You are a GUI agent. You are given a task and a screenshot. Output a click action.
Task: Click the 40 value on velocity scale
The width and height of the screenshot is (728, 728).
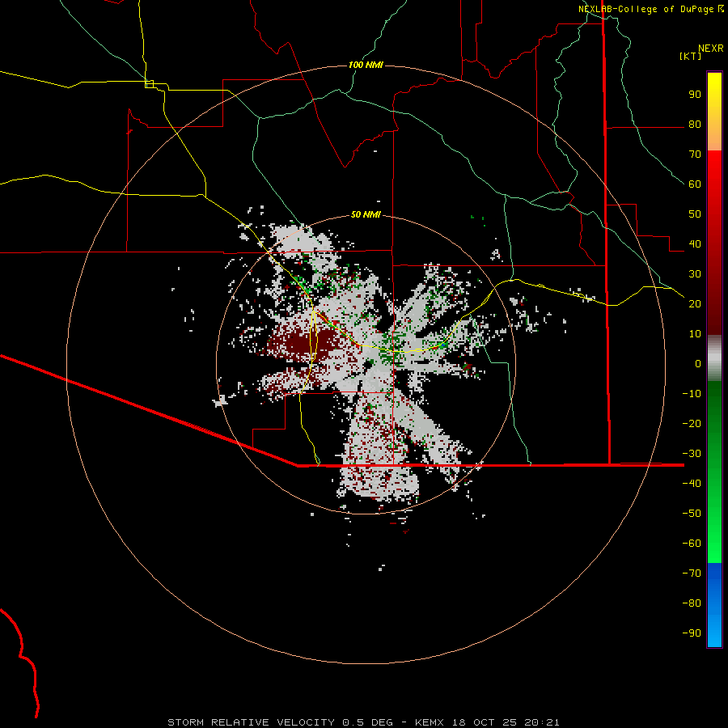tap(695, 243)
